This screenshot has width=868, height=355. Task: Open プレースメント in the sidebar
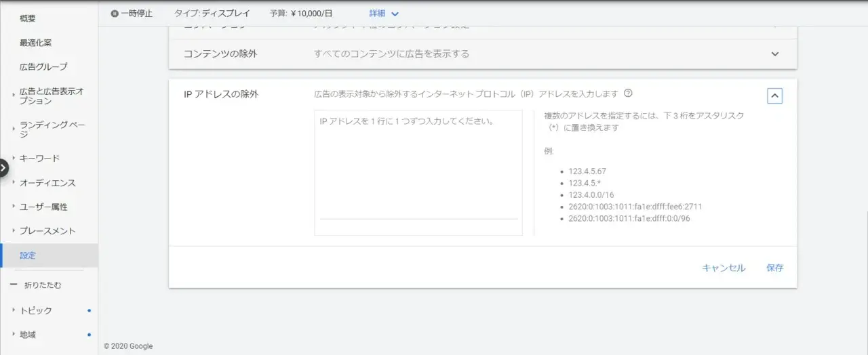[47, 231]
